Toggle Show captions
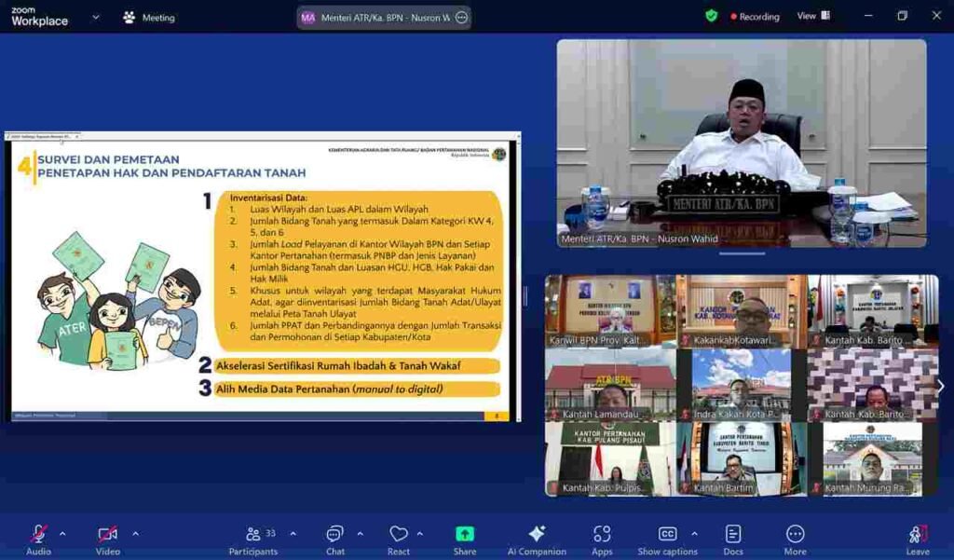 pyautogui.click(x=667, y=539)
